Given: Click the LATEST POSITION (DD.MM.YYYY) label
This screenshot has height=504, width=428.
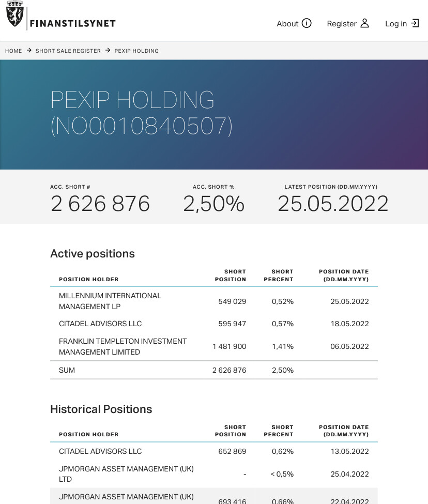Looking at the screenshot, I should 331,187.
